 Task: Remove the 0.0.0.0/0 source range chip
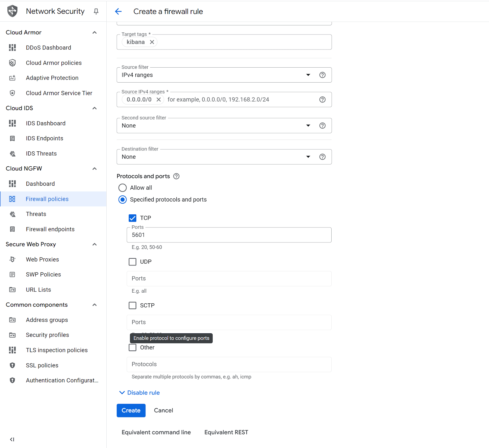click(159, 100)
